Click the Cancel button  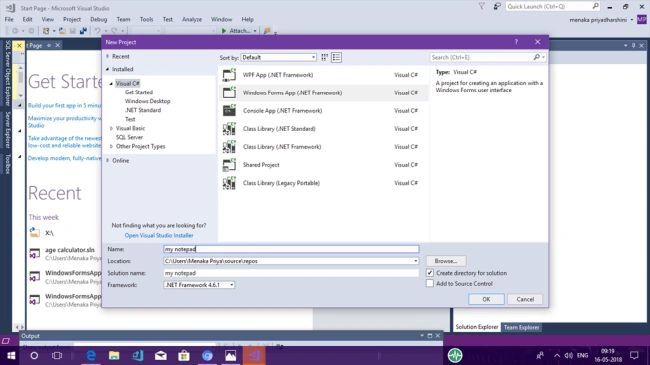point(525,299)
